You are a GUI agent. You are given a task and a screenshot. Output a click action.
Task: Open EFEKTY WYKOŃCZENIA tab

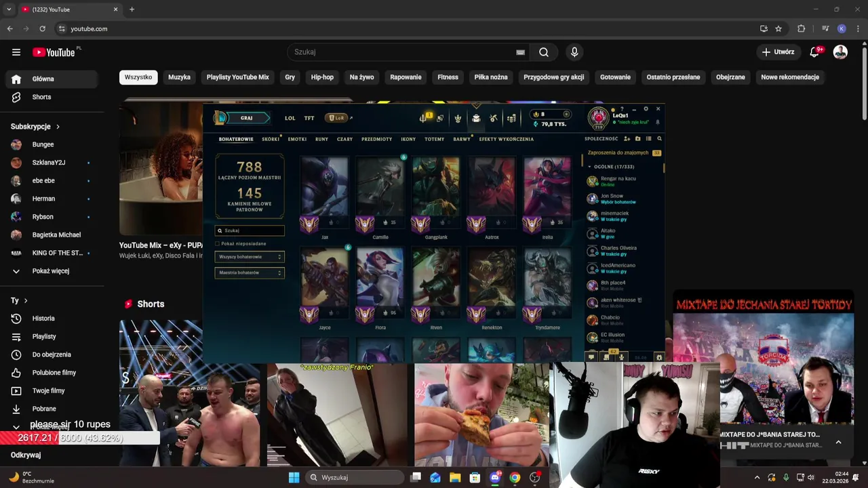(506, 139)
